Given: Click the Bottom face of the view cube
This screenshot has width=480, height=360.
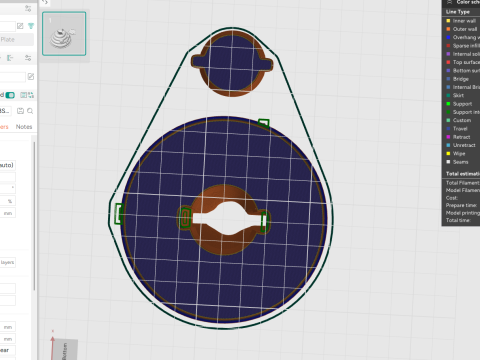Looking at the screenshot, I should [65, 350].
